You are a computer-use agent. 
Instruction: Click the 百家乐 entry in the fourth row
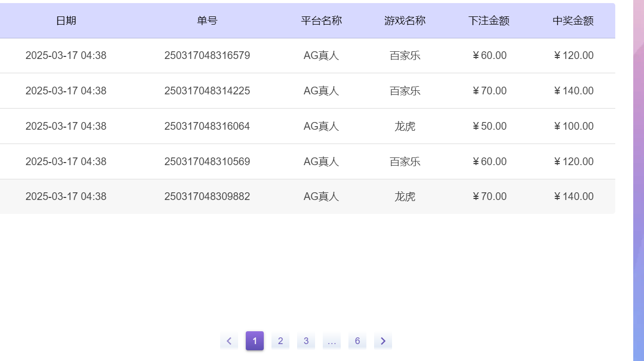click(x=405, y=161)
